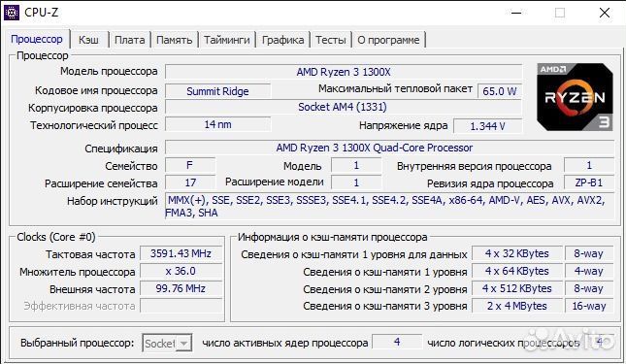The height and width of the screenshot is (364, 626).
Task: Show the О программе tab
Action: point(388,40)
